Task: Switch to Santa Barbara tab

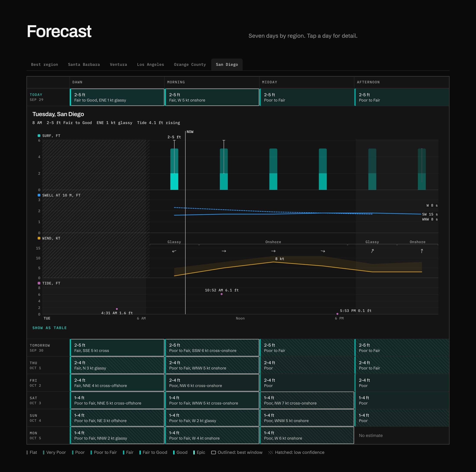Action: [x=84, y=64]
